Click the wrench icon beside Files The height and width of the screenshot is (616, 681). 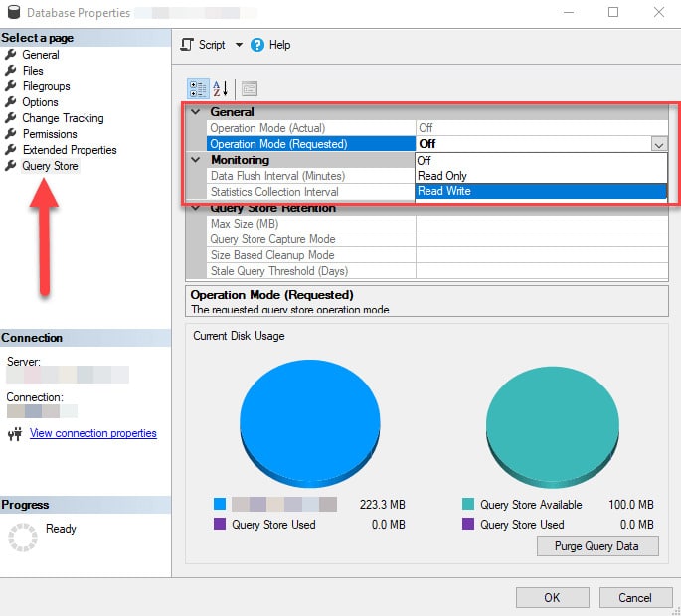coord(11,70)
